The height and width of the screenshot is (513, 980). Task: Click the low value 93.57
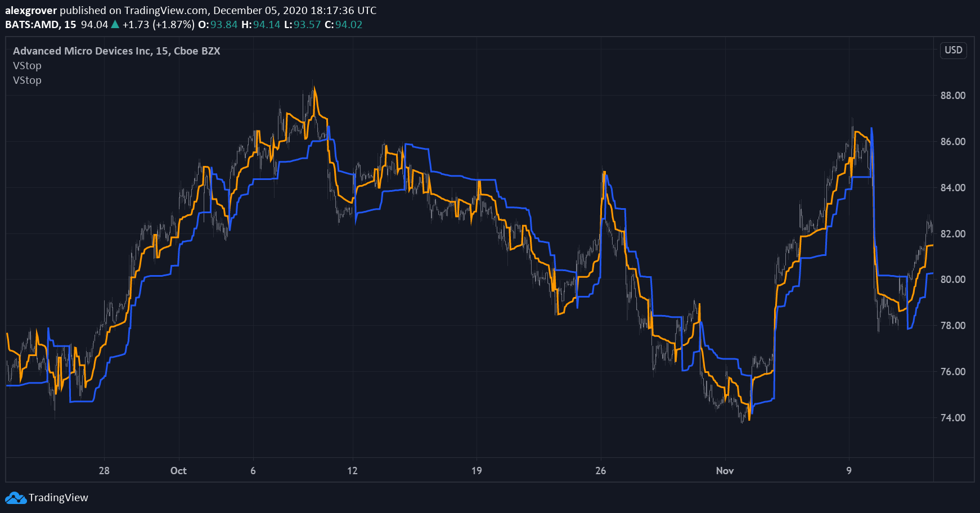click(307, 25)
